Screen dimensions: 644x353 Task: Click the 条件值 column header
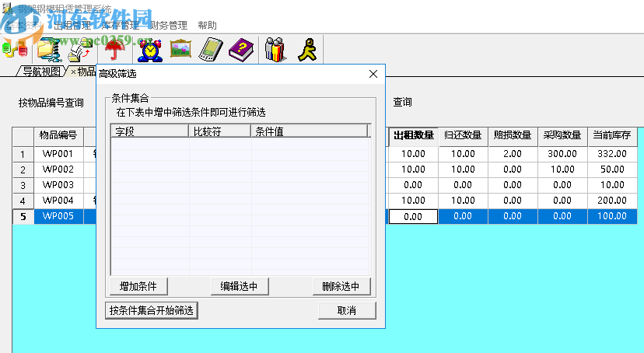click(x=310, y=131)
